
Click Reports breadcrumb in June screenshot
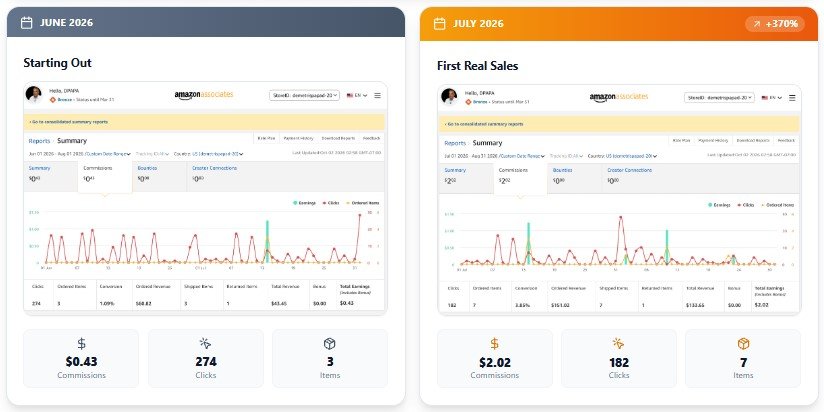(x=39, y=141)
